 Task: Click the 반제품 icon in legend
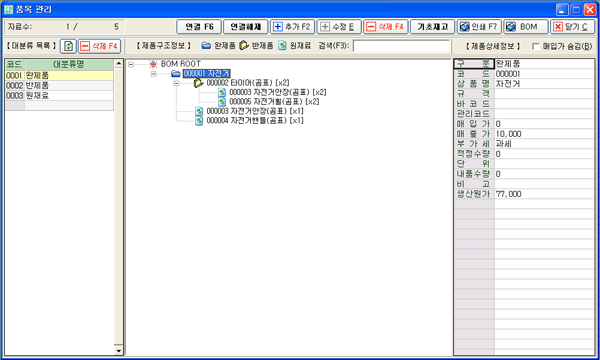(244, 46)
